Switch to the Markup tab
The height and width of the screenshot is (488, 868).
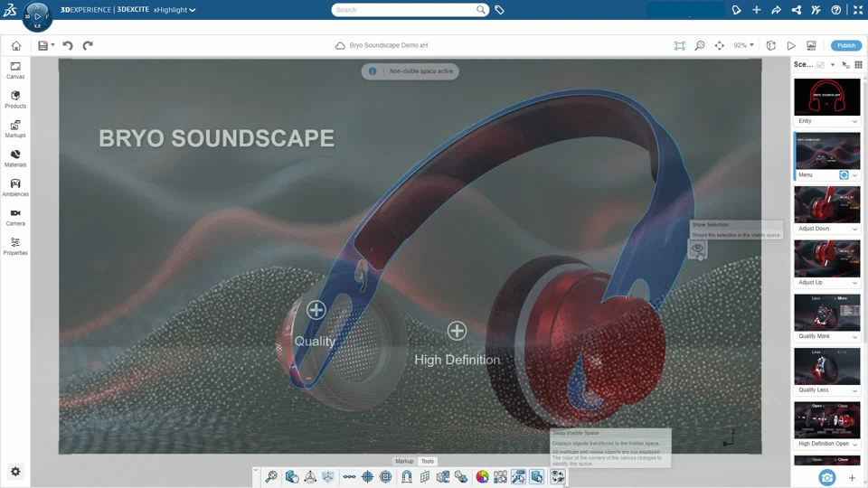point(404,461)
